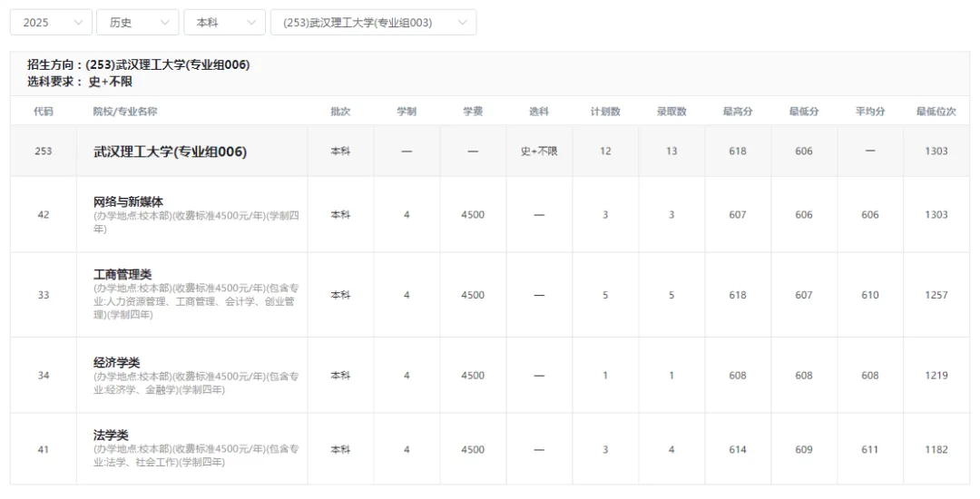Screen dimensions: 980x499
Task: Click code 34 for 经济学类
Action: 44,376
